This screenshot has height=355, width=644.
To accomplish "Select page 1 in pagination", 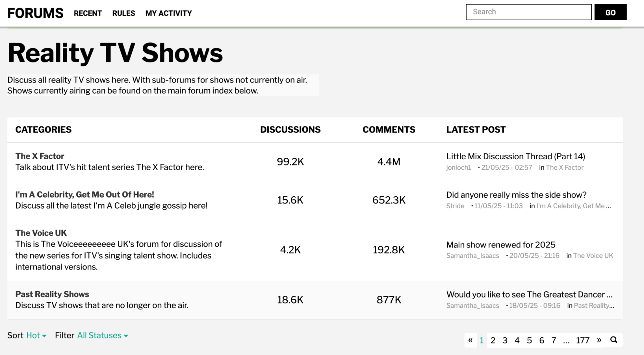I will pyautogui.click(x=481, y=340).
